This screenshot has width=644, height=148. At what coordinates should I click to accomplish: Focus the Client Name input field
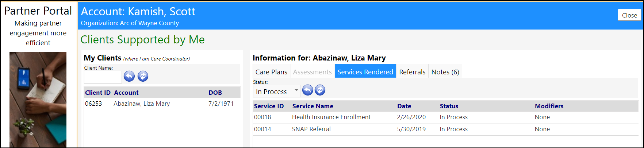[103, 77]
